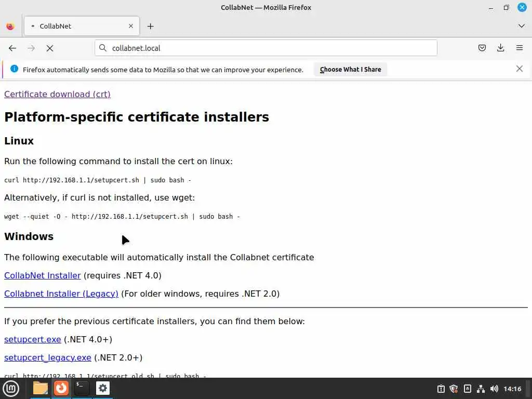
Task: Minimize the Firefox window
Action: coord(490,8)
